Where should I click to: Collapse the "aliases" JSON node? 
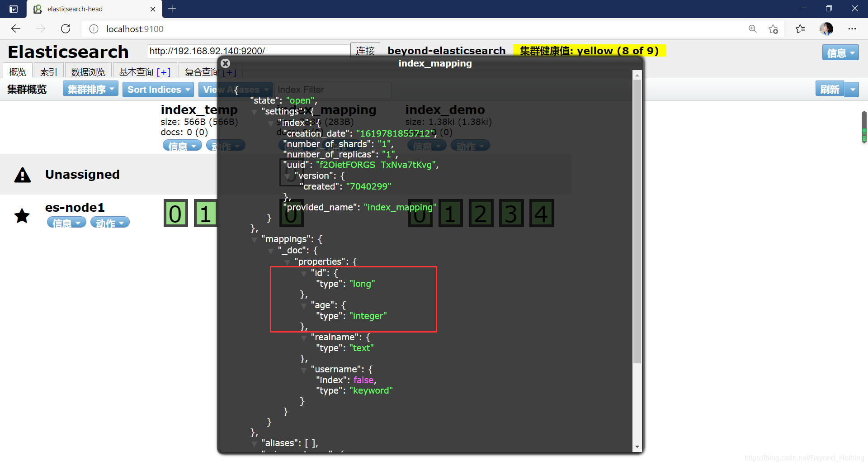tap(255, 444)
